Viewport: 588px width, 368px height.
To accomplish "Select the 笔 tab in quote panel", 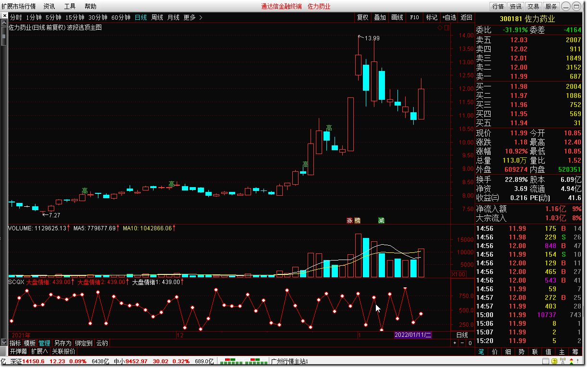I will tap(481, 352).
